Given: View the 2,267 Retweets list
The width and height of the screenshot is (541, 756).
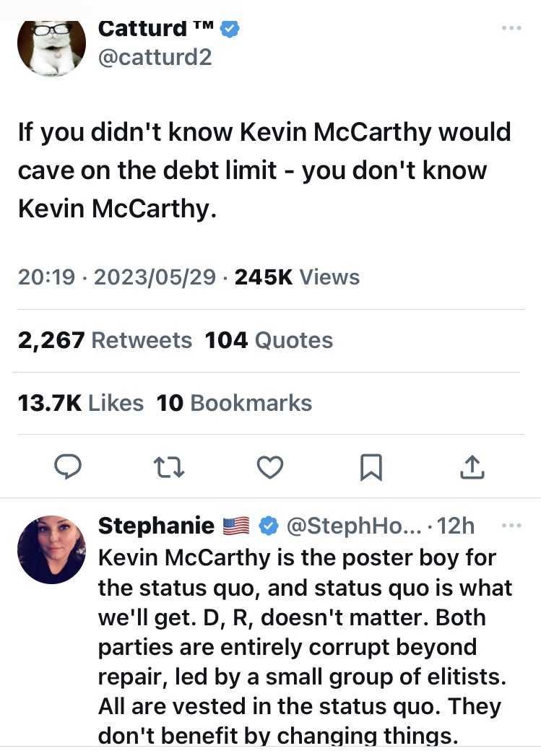Looking at the screenshot, I should (105, 340).
